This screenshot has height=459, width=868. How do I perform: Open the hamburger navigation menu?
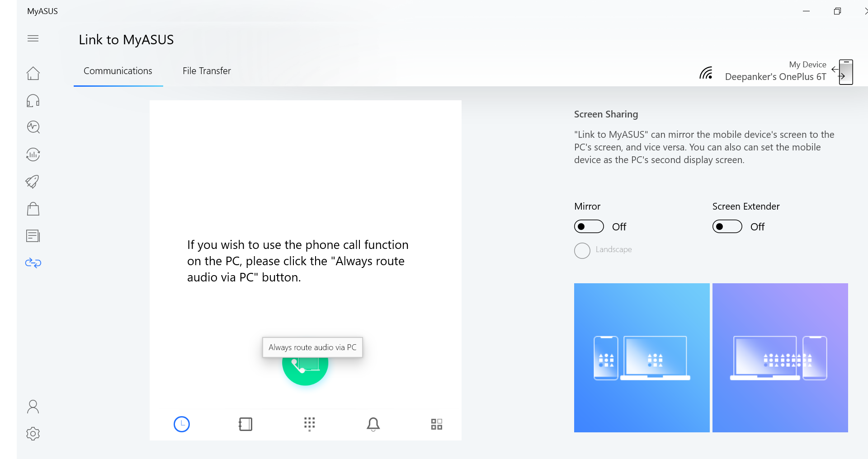click(x=33, y=38)
